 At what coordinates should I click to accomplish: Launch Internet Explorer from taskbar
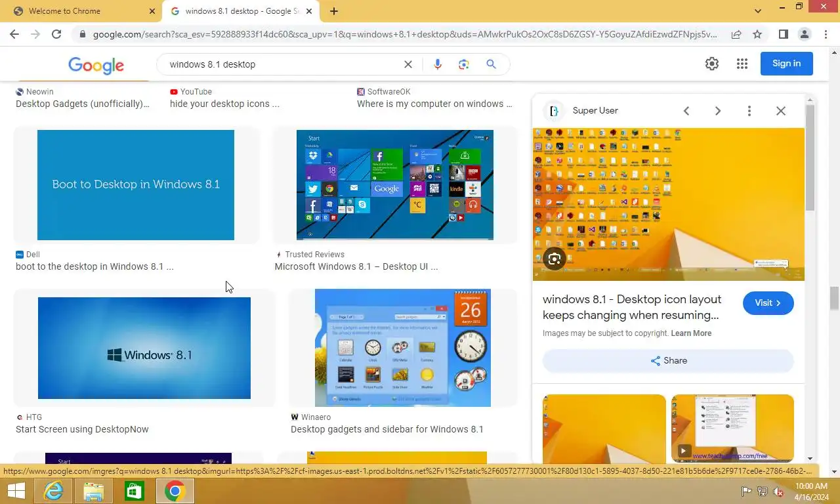54,491
